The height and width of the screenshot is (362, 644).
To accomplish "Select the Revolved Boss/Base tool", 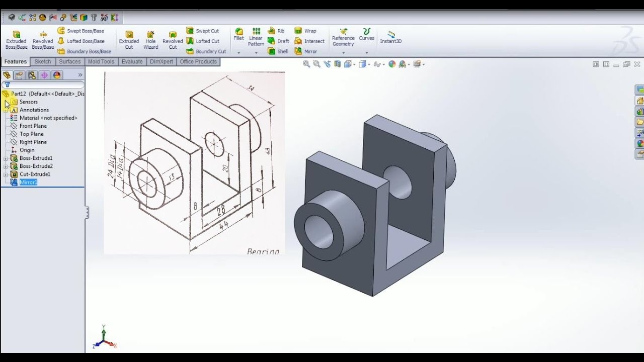I will (43, 40).
